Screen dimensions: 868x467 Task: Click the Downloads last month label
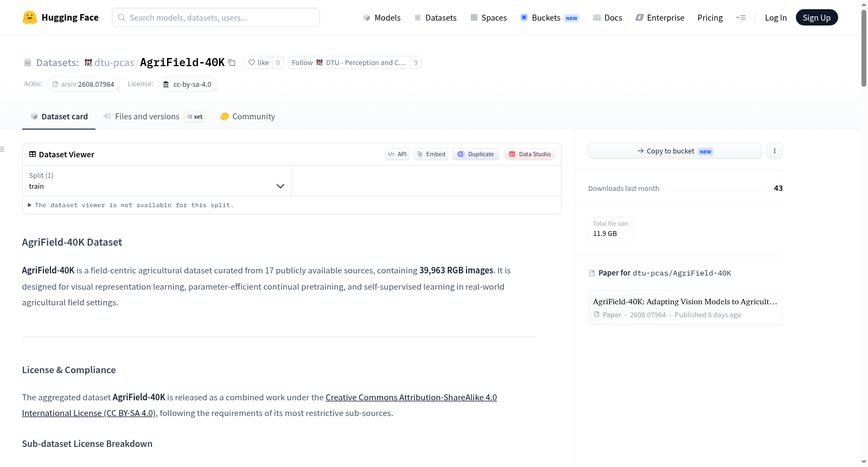tap(623, 188)
